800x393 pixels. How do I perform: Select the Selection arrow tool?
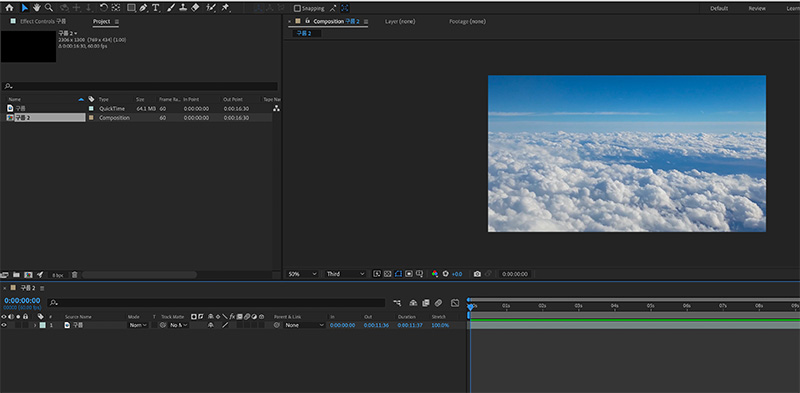point(24,8)
